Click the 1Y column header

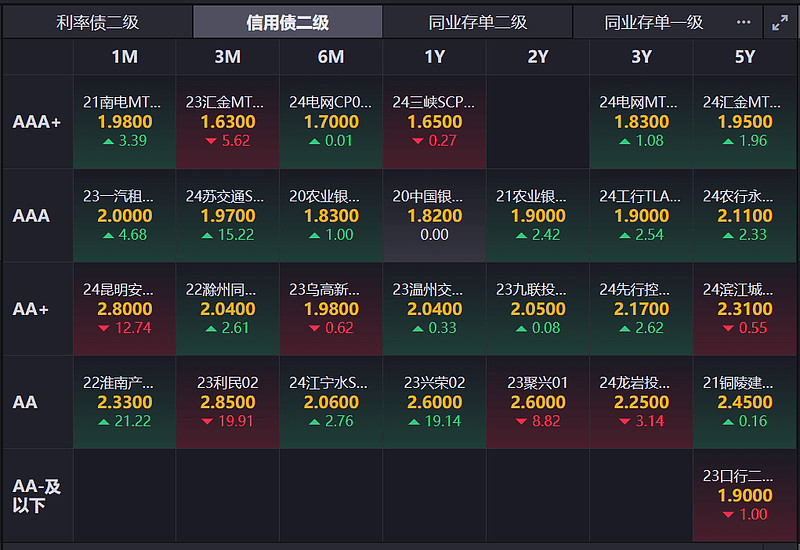[435, 57]
